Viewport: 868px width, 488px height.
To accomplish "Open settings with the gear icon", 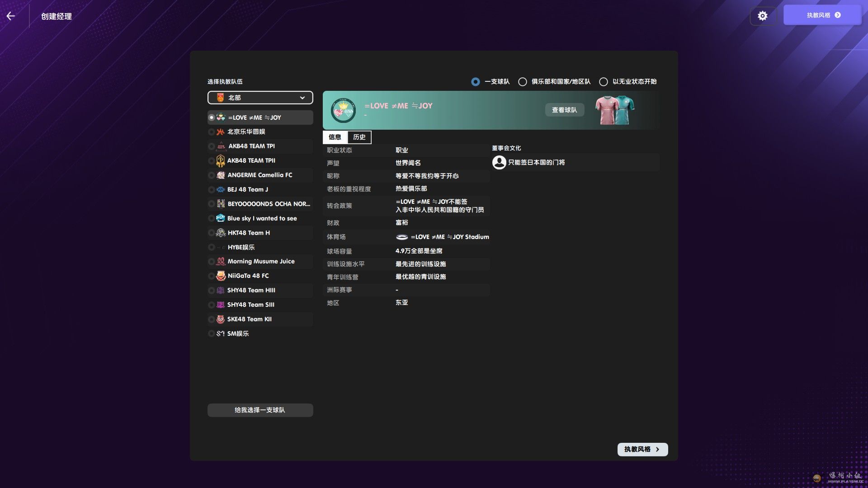I will coord(763,16).
